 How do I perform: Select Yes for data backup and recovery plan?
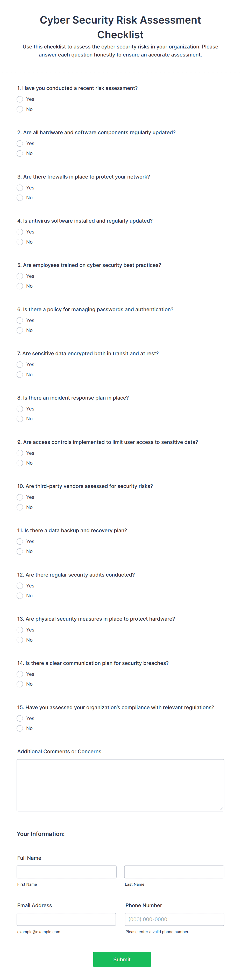click(x=20, y=541)
